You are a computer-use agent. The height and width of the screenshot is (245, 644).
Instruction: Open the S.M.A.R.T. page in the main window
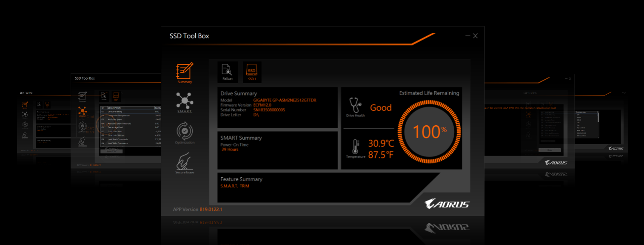click(x=185, y=101)
